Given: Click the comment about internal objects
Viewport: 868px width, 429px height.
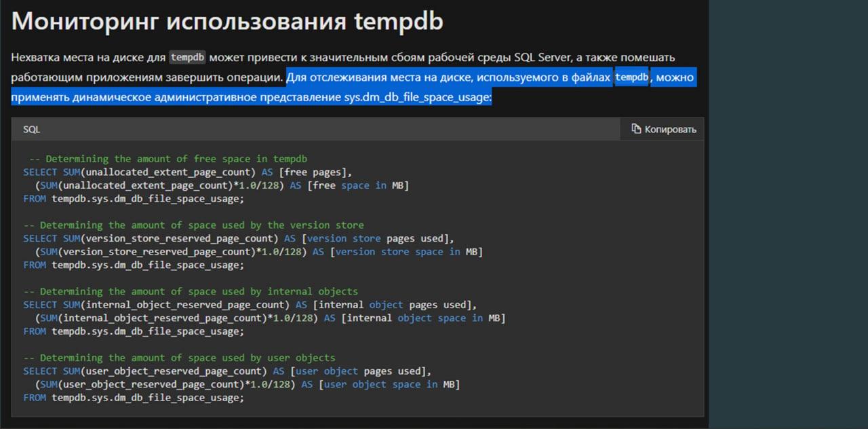Looking at the screenshot, I should pos(191,291).
